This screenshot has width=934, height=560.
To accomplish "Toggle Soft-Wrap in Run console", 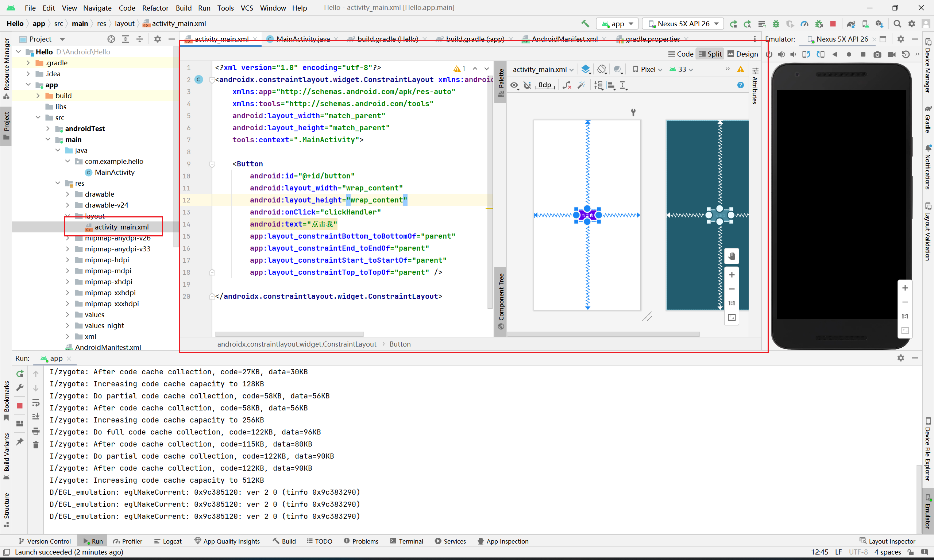I will [36, 402].
